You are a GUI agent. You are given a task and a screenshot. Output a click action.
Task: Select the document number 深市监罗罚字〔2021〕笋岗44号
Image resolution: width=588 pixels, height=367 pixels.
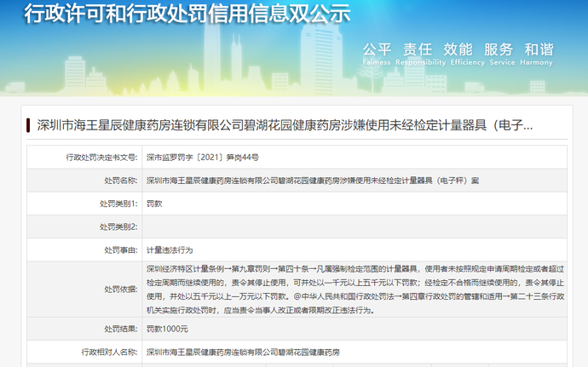[203, 157]
